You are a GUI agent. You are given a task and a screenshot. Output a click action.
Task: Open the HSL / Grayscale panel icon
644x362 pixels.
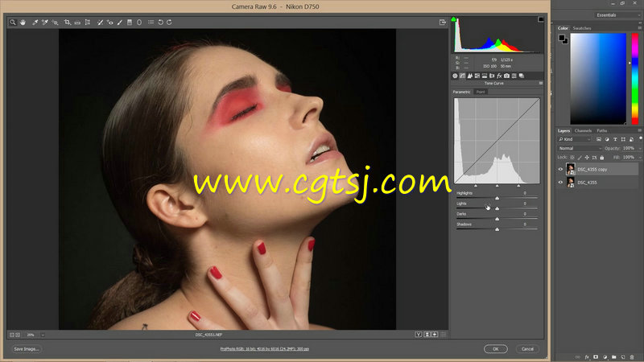[477, 76]
